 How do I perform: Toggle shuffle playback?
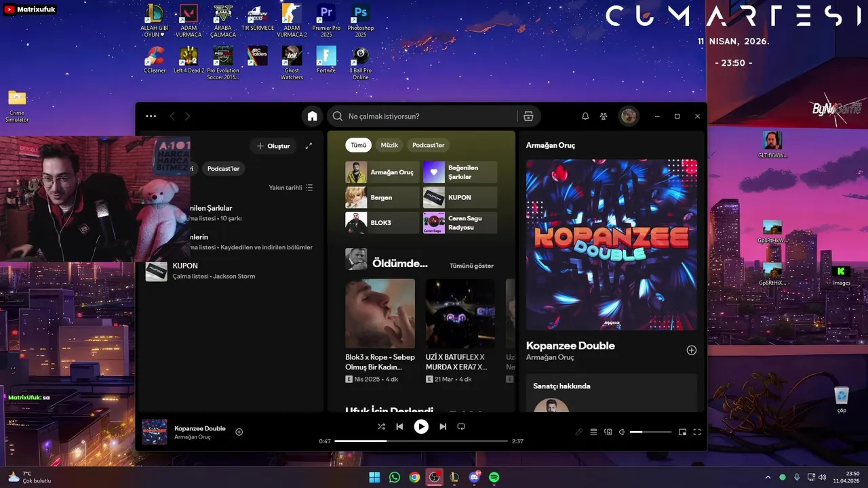381,426
